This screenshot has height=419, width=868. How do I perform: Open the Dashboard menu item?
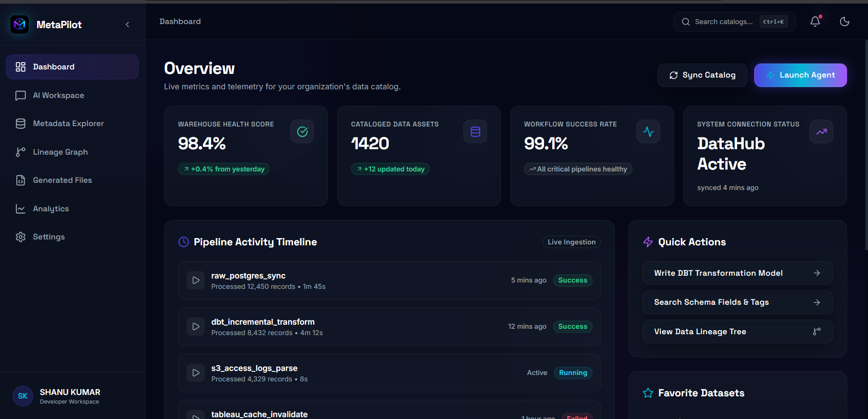[72, 67]
